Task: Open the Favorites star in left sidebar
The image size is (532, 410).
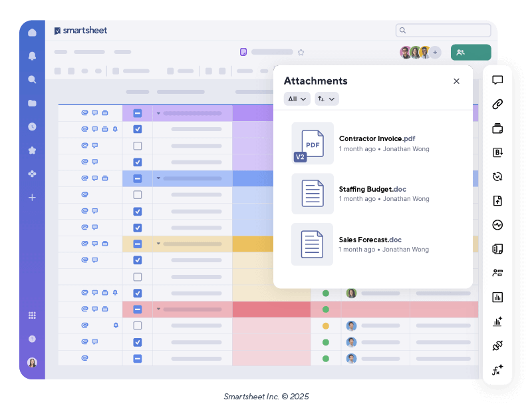Action: (31, 150)
